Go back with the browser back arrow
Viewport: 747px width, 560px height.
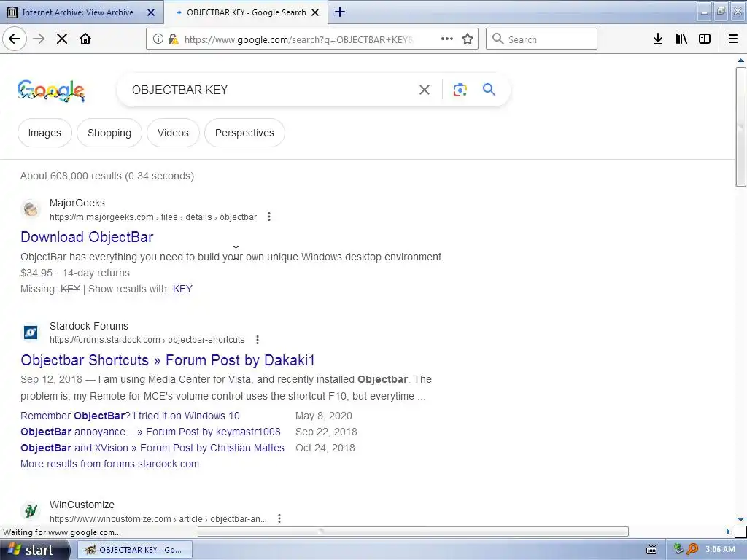tap(15, 39)
